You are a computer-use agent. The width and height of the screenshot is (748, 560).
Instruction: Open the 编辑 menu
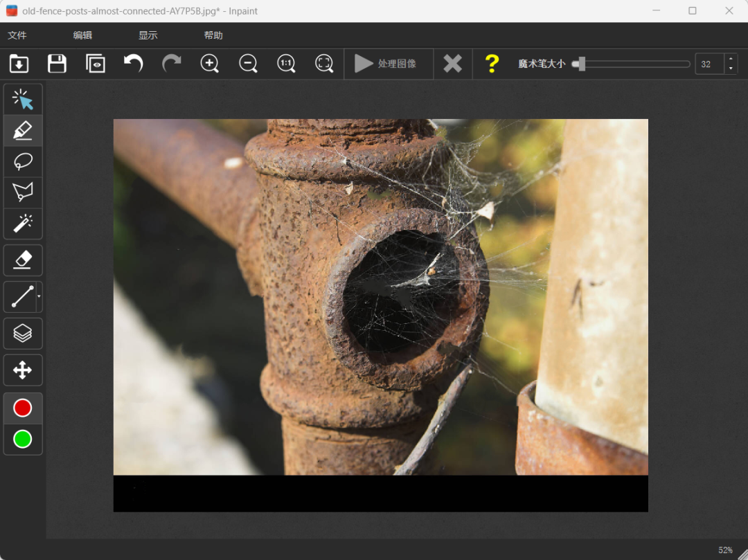(82, 35)
